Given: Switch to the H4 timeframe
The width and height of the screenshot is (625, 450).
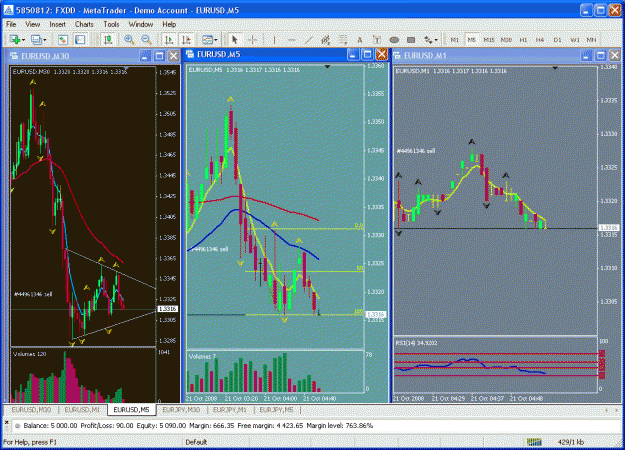Looking at the screenshot, I should [x=540, y=40].
